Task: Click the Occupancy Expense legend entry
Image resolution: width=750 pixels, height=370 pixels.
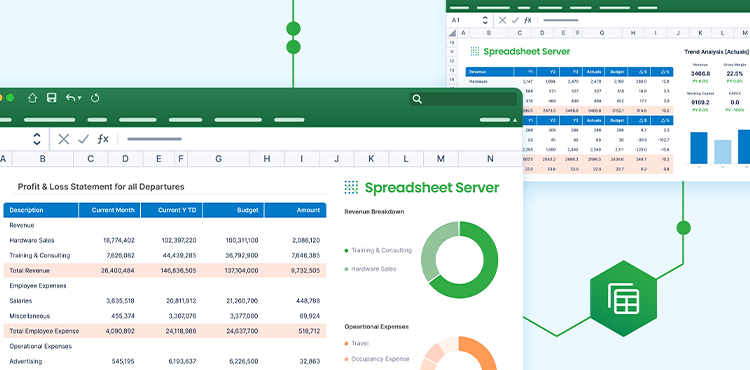Action: pyautogui.click(x=377, y=359)
